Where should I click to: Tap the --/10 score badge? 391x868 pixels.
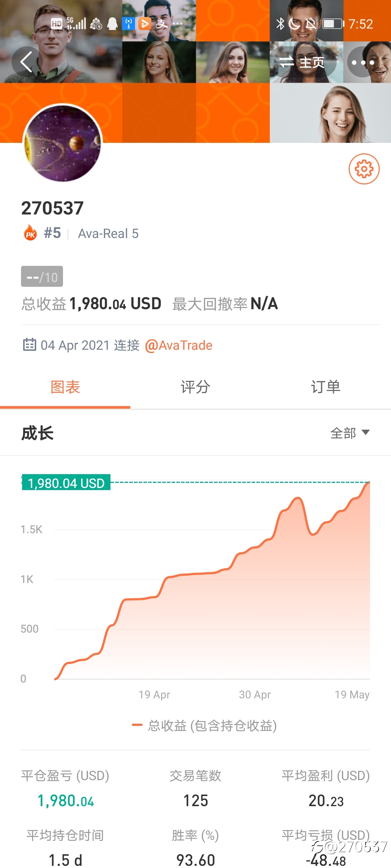pos(42,276)
